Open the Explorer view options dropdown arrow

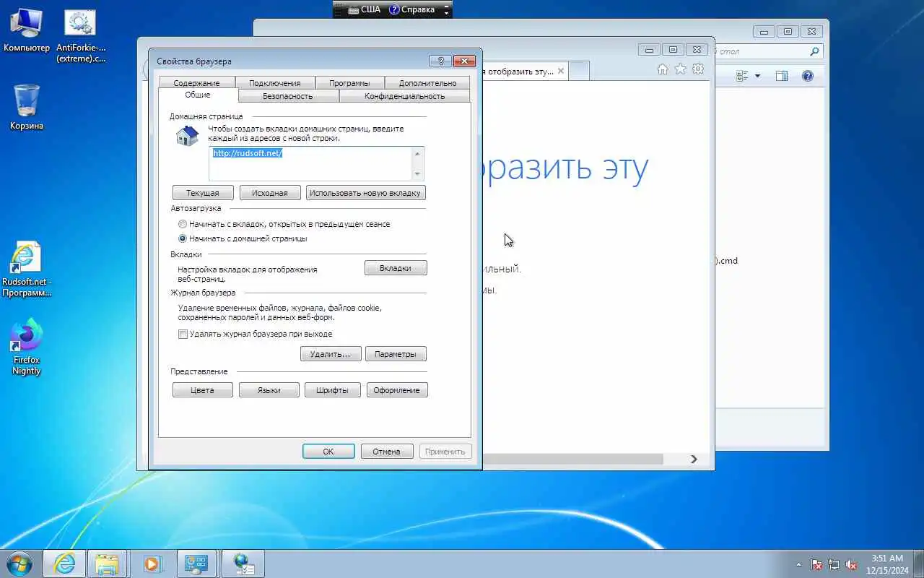(757, 76)
